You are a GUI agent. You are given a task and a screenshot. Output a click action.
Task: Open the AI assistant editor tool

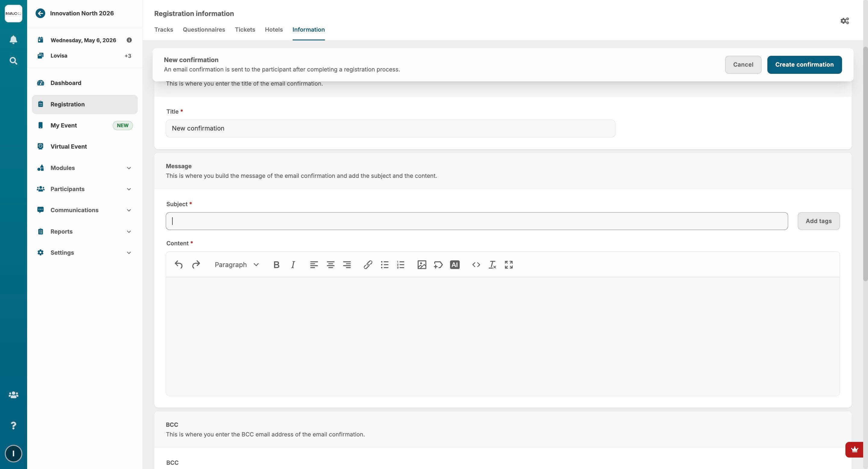click(x=454, y=265)
